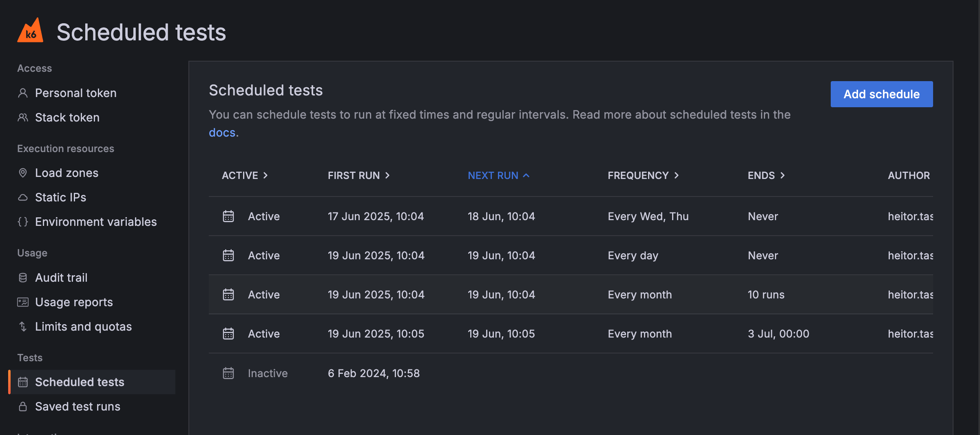Click the Static IPs cloud icon
980x435 pixels.
tap(22, 197)
